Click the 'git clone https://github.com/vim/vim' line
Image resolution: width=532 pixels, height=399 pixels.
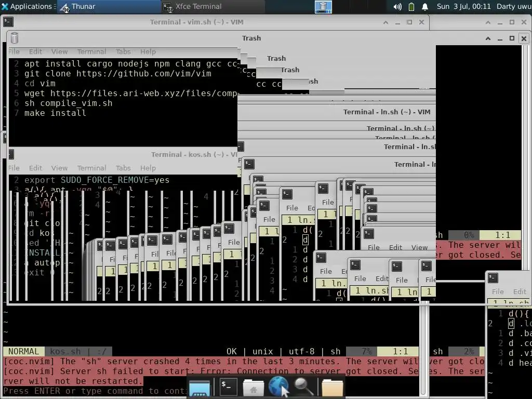coord(118,74)
